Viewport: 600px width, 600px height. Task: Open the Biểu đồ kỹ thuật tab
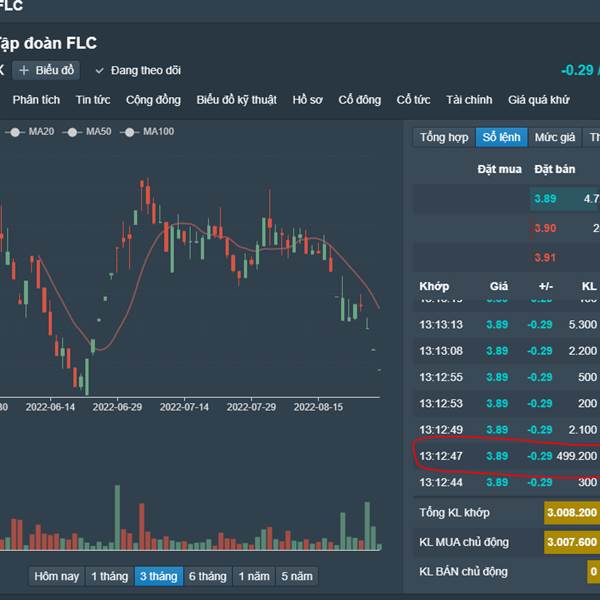click(236, 100)
